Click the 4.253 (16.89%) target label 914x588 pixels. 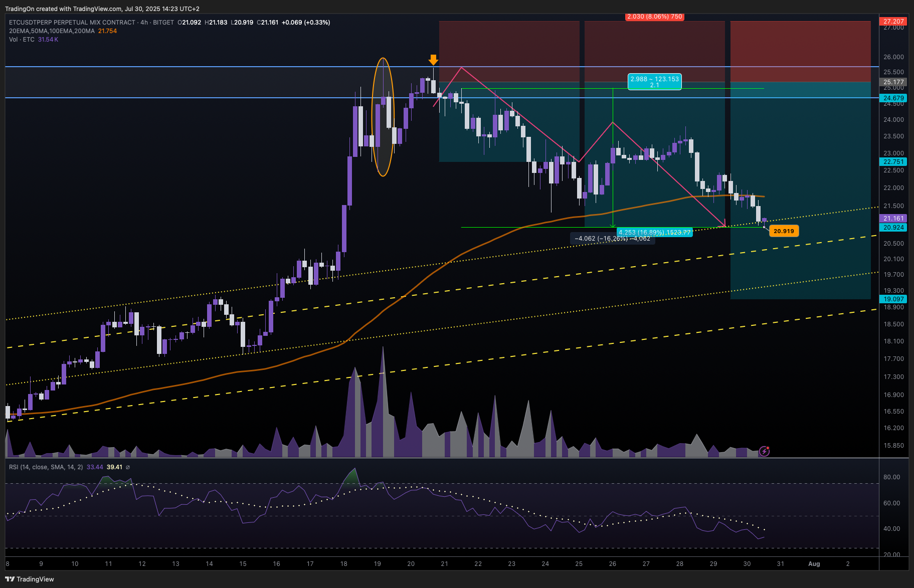[655, 233]
